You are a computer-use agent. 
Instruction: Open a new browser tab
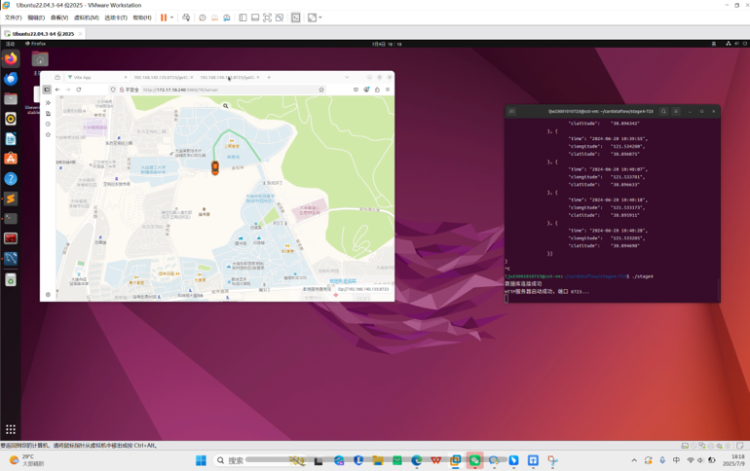point(269,77)
